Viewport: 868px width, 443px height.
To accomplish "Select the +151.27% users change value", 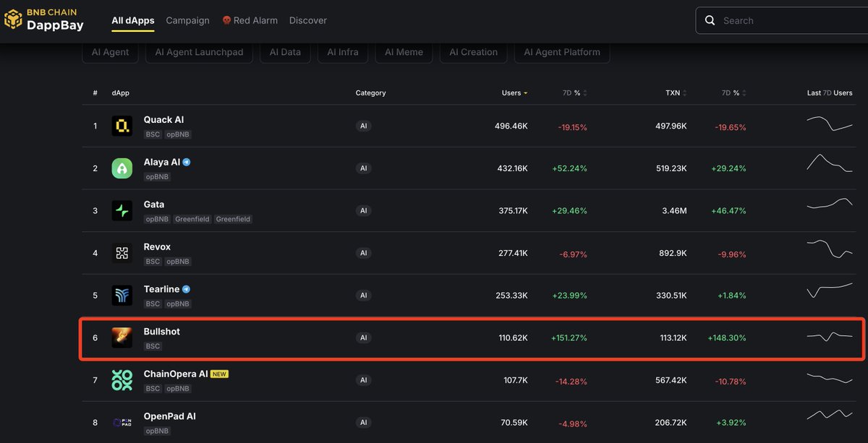I will click(569, 337).
